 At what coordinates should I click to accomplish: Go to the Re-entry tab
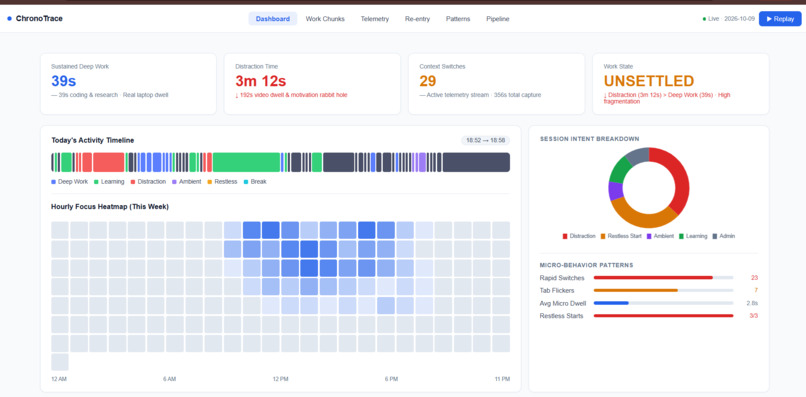pos(417,19)
